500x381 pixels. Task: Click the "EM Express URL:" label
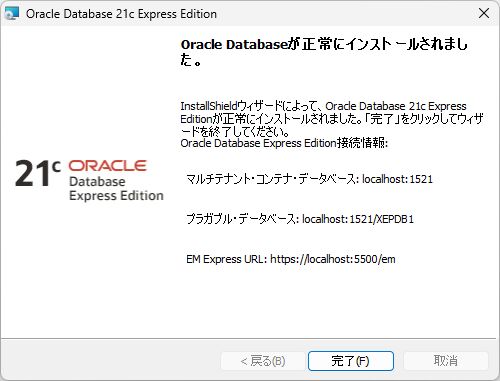227,259
